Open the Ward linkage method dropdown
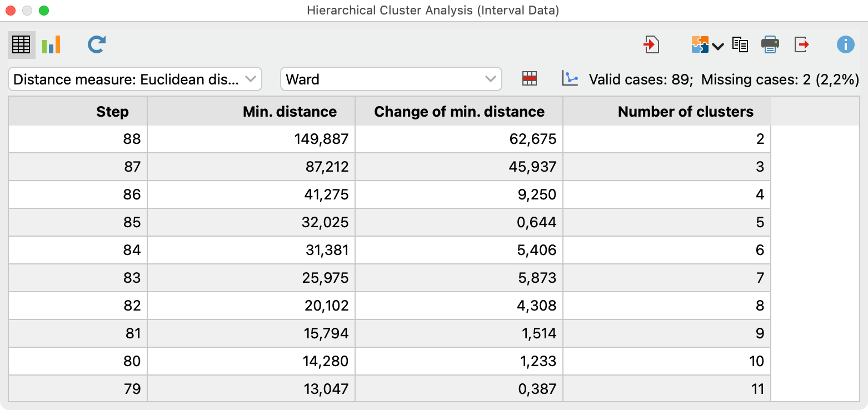868x410 pixels. [x=391, y=79]
